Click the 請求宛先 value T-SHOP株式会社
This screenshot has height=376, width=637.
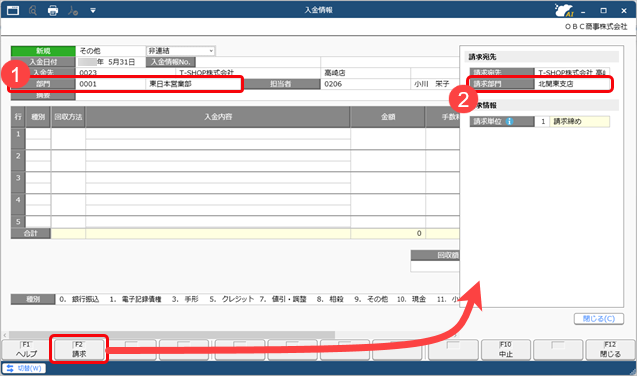click(x=572, y=73)
